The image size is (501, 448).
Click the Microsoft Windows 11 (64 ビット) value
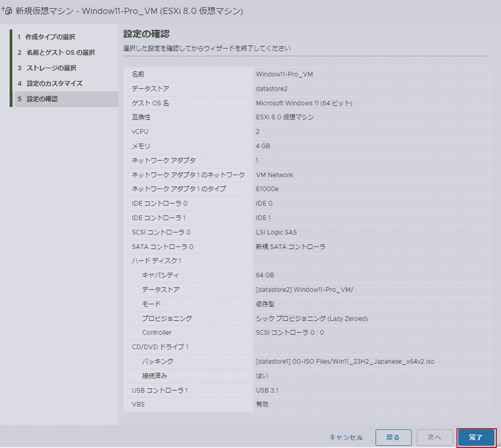tap(304, 103)
